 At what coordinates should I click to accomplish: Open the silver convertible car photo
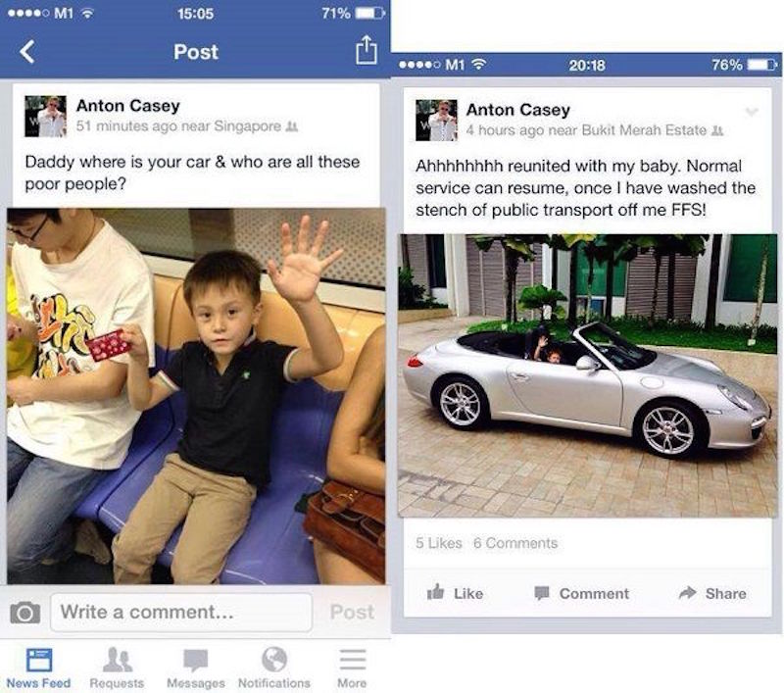[587, 375]
